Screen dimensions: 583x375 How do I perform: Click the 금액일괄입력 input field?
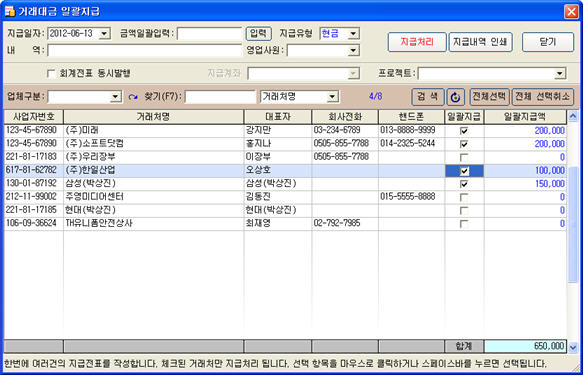(x=210, y=34)
